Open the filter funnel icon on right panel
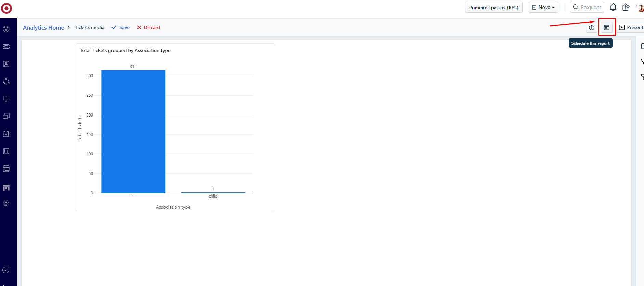This screenshot has width=644, height=286. (x=642, y=62)
